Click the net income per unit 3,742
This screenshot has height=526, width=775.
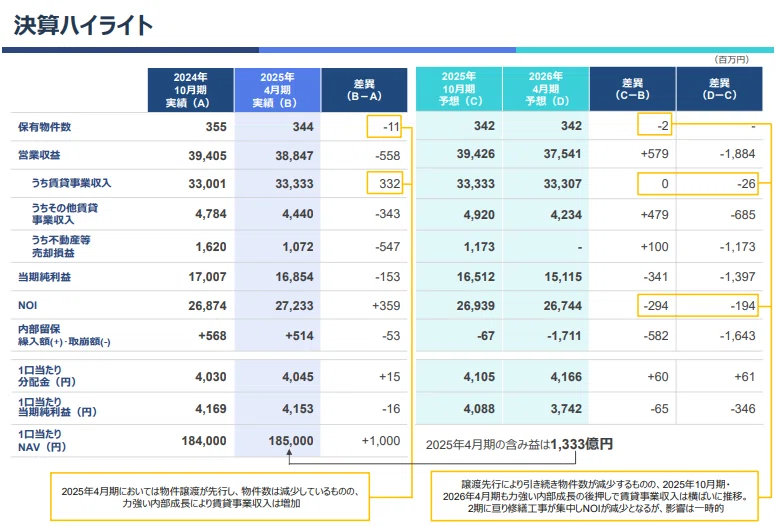click(x=566, y=409)
